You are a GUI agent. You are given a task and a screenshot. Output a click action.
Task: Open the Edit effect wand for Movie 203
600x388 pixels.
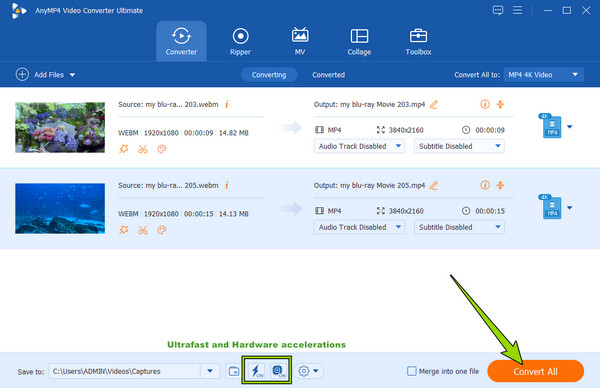point(124,149)
